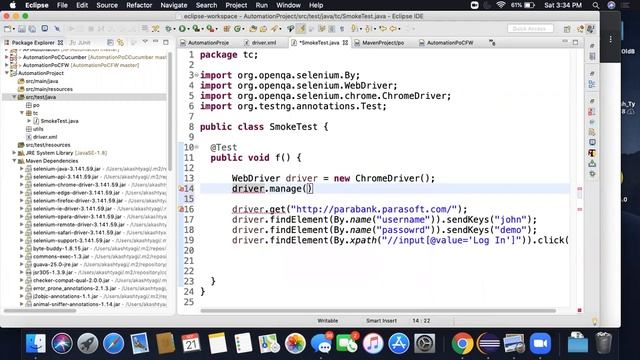The image size is (640, 360).
Task: Click the Save All toolbar icon
Action: coord(32,29)
